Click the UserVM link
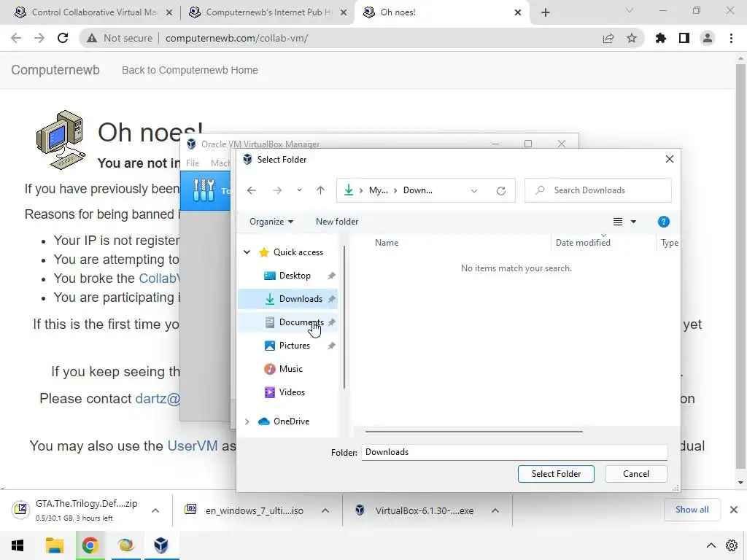The height and width of the screenshot is (560, 747). (x=193, y=446)
